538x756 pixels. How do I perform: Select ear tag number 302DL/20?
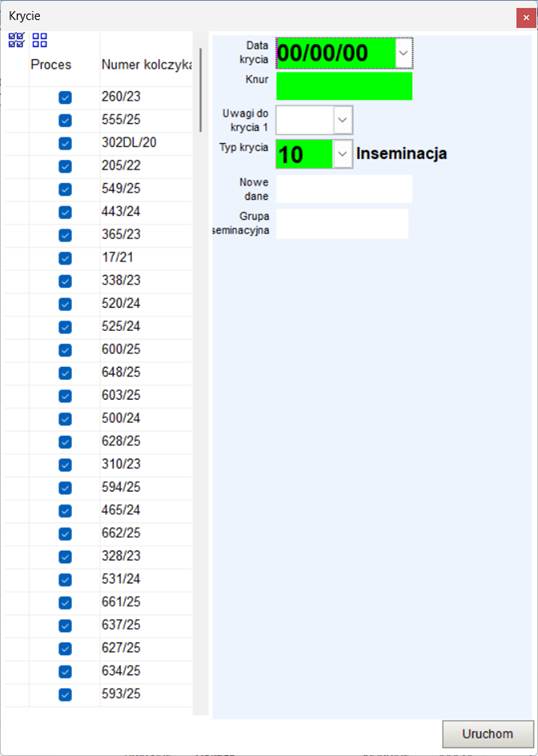[129, 143]
